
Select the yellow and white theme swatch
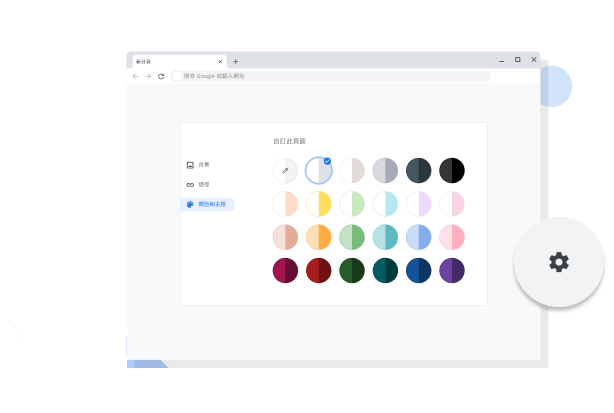pos(319,204)
